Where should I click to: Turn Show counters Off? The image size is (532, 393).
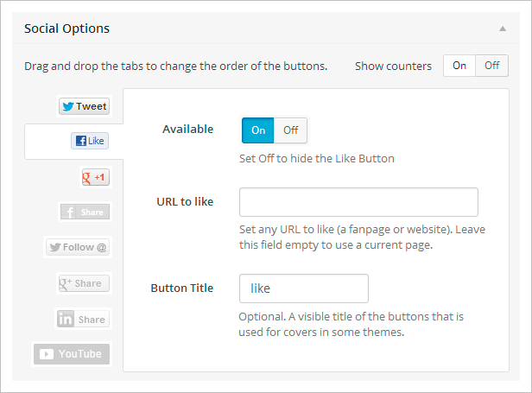point(491,66)
